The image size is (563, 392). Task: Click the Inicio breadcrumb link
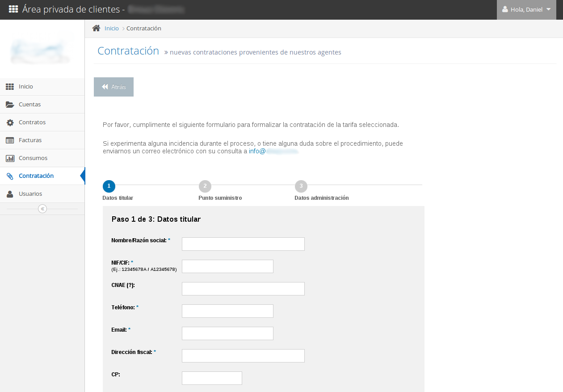click(x=112, y=28)
